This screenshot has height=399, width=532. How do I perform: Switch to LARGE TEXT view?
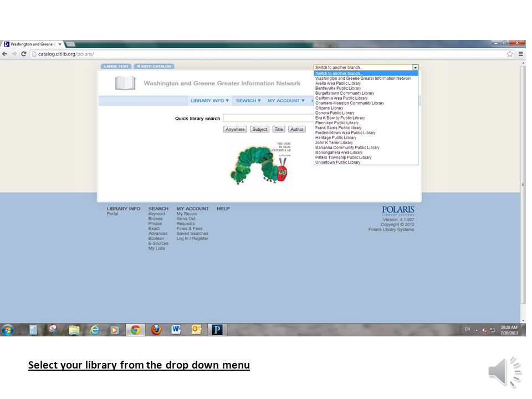click(116, 66)
